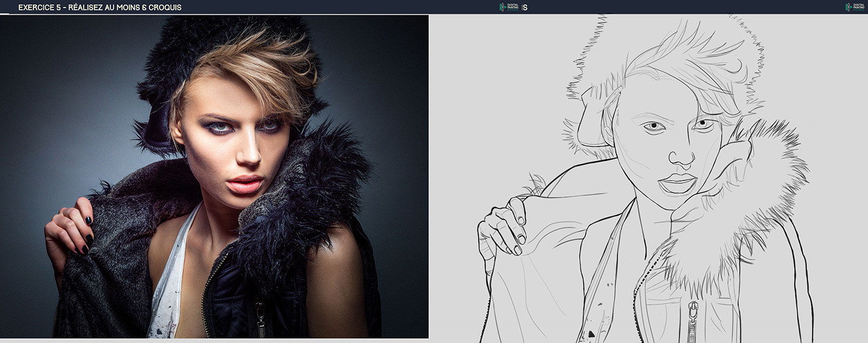Click the outlined lips in the sketch
Viewport: 868px width, 343px height.
pyautogui.click(x=678, y=183)
